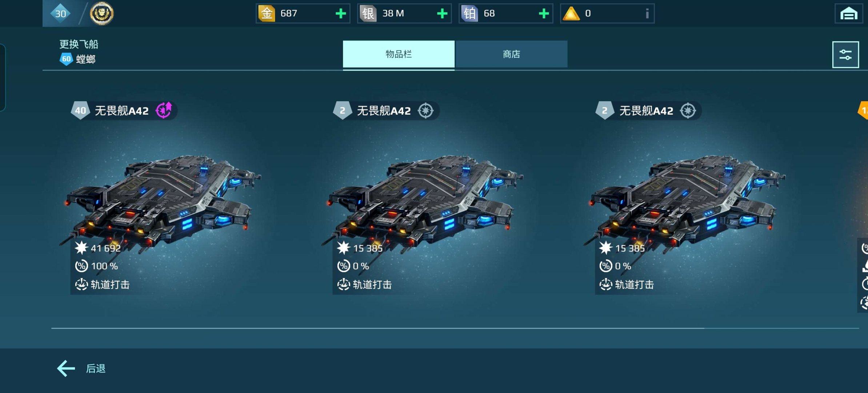Click the target icon on third Dreadnought A42

[x=688, y=111]
